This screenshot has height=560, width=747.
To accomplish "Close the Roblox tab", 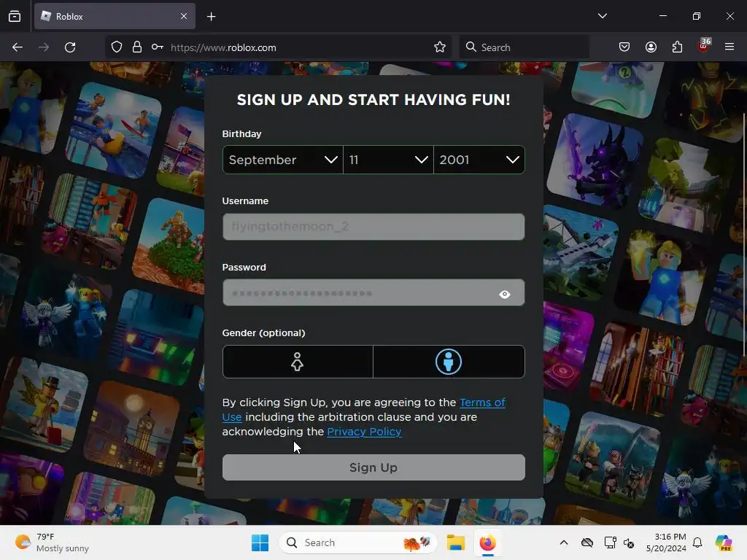I will coord(184,16).
